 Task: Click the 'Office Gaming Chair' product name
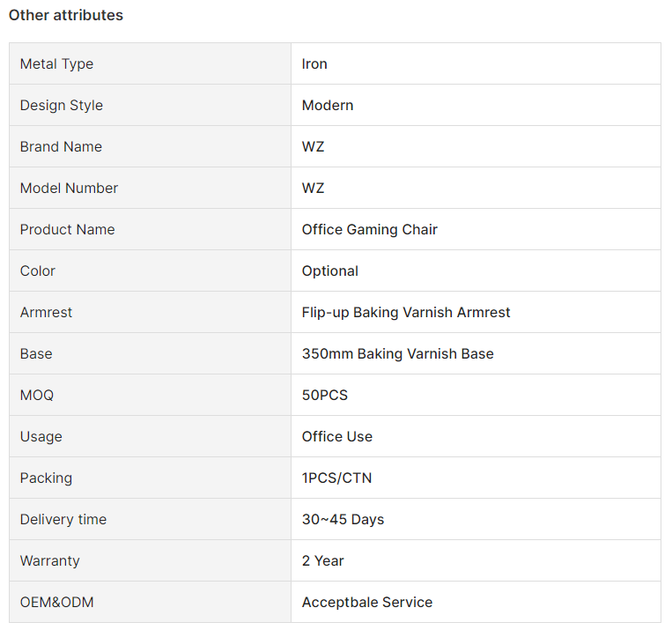pos(369,229)
